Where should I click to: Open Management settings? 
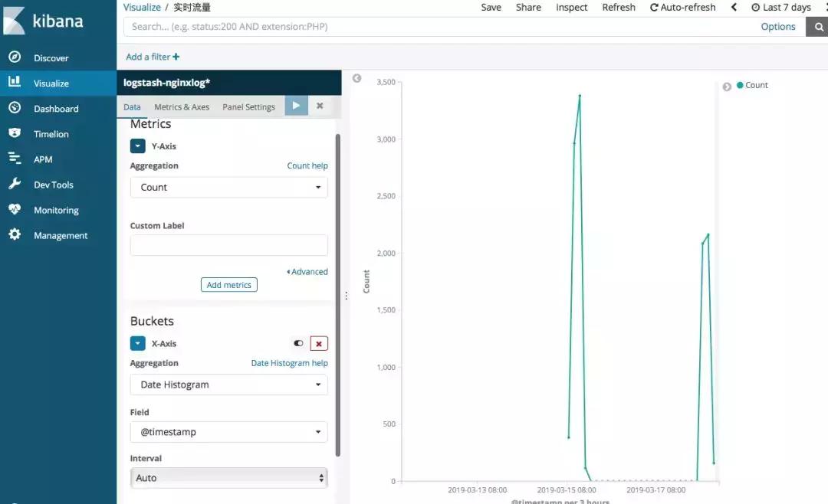59,235
